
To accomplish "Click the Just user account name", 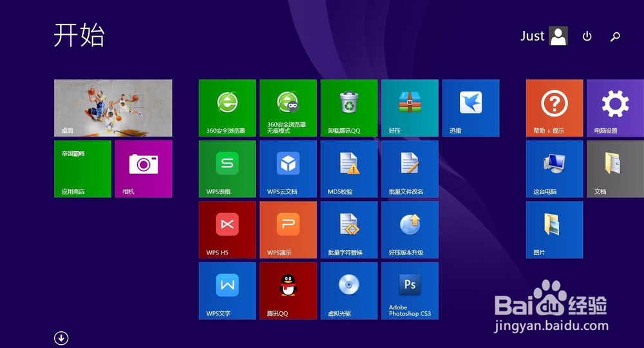I will tap(533, 36).
